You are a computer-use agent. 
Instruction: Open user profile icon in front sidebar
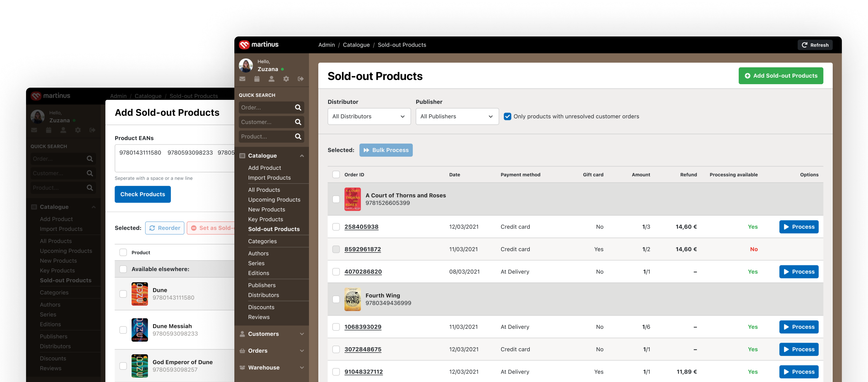point(271,78)
